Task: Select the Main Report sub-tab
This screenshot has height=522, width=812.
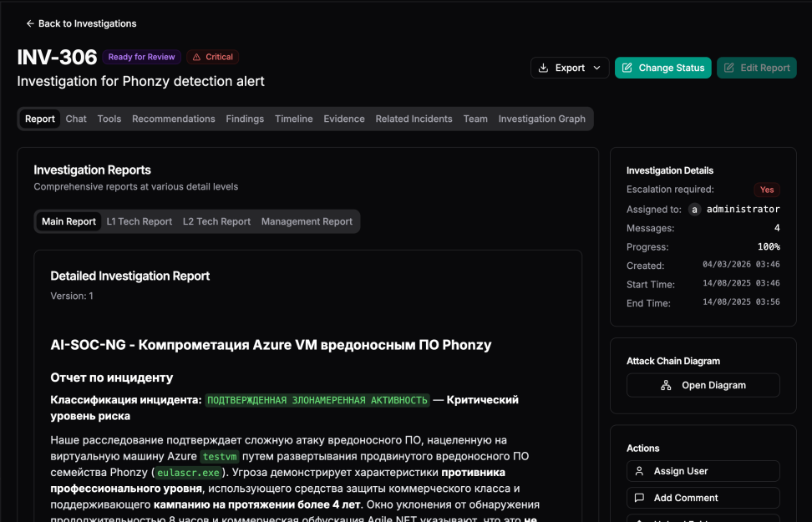Action: pos(69,221)
